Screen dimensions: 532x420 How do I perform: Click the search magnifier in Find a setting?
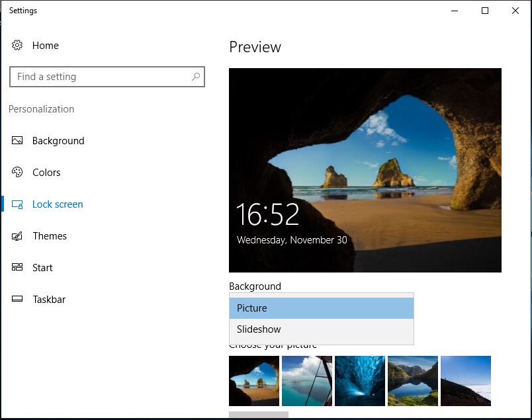196,77
